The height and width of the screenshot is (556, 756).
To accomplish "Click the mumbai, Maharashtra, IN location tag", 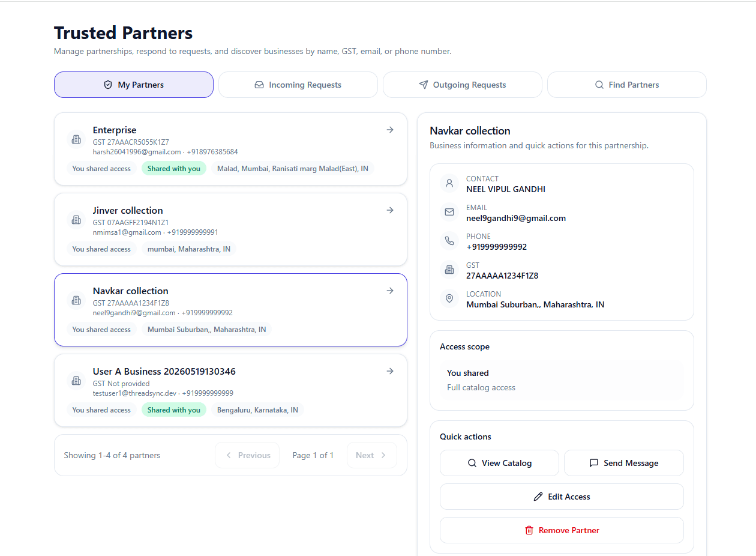I will tap(189, 249).
